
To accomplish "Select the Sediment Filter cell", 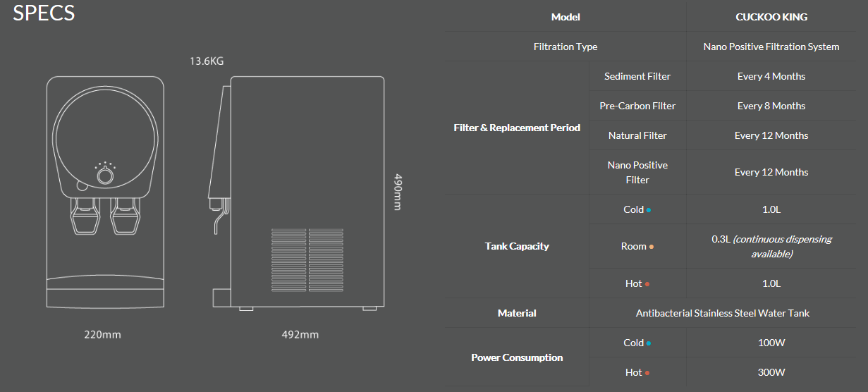I will 637,76.
